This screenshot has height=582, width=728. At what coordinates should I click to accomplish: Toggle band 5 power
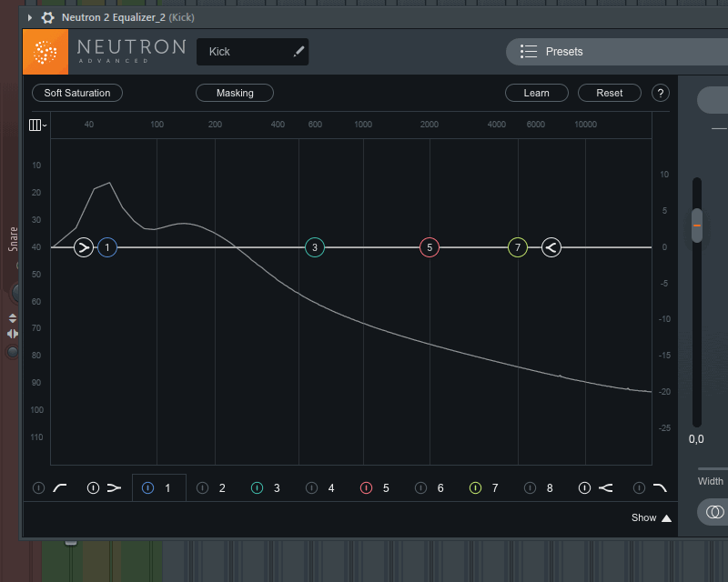(367, 487)
